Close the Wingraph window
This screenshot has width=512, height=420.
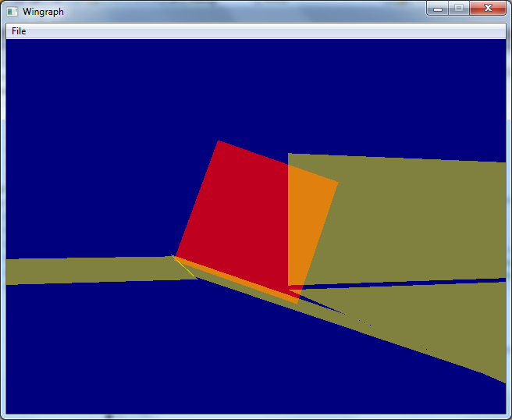click(488, 8)
